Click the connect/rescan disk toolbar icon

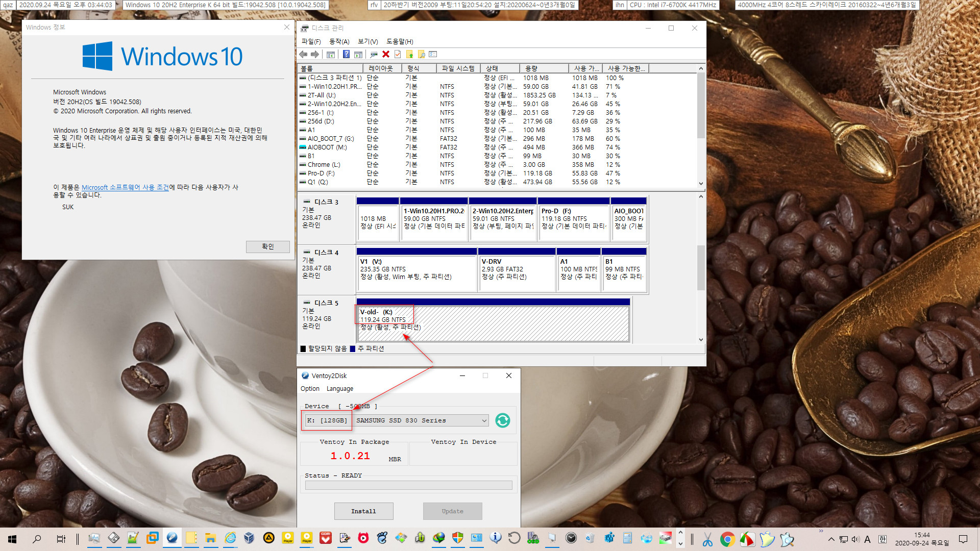coord(374,54)
